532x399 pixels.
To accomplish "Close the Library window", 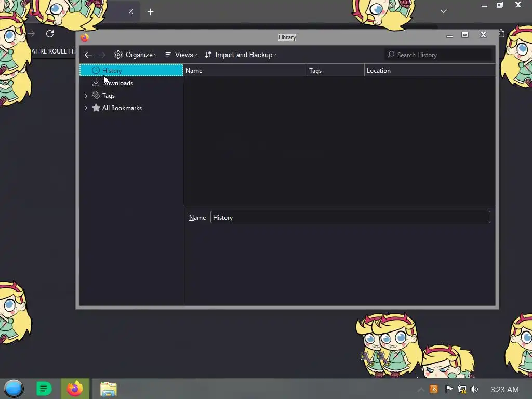I will pos(484,35).
